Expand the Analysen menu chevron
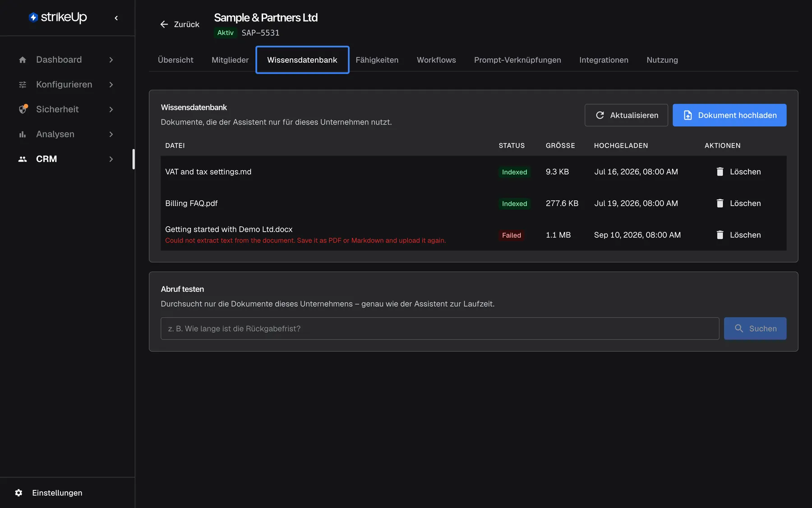Screen dimensions: 812x508 click(111, 134)
